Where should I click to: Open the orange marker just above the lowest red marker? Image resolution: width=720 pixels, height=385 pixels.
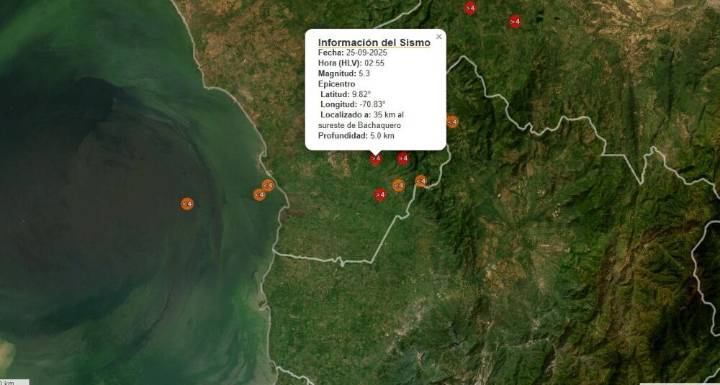point(398,185)
